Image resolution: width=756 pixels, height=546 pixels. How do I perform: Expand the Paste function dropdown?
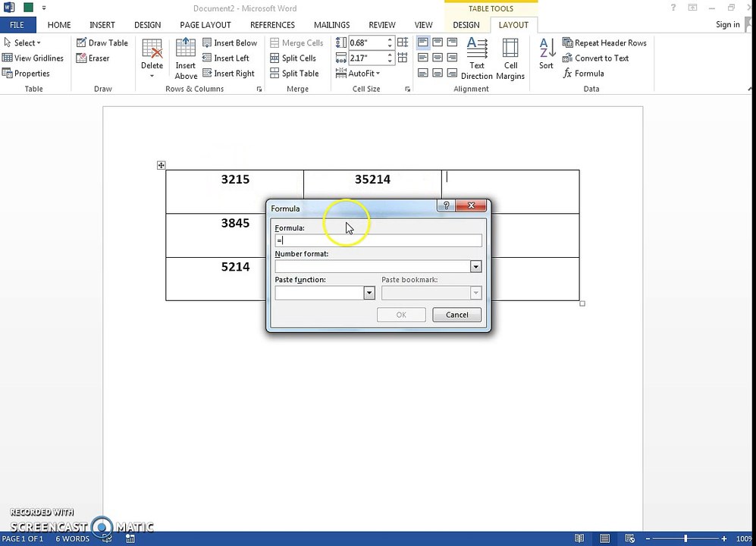point(369,293)
